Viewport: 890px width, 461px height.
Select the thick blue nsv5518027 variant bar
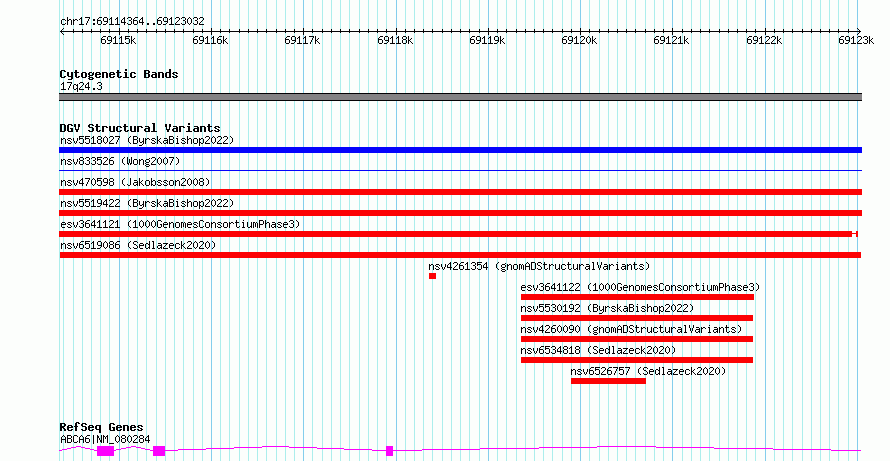tap(460, 150)
